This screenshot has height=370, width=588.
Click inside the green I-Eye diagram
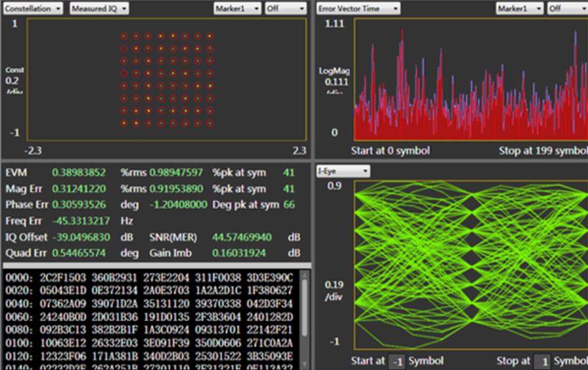point(470,265)
